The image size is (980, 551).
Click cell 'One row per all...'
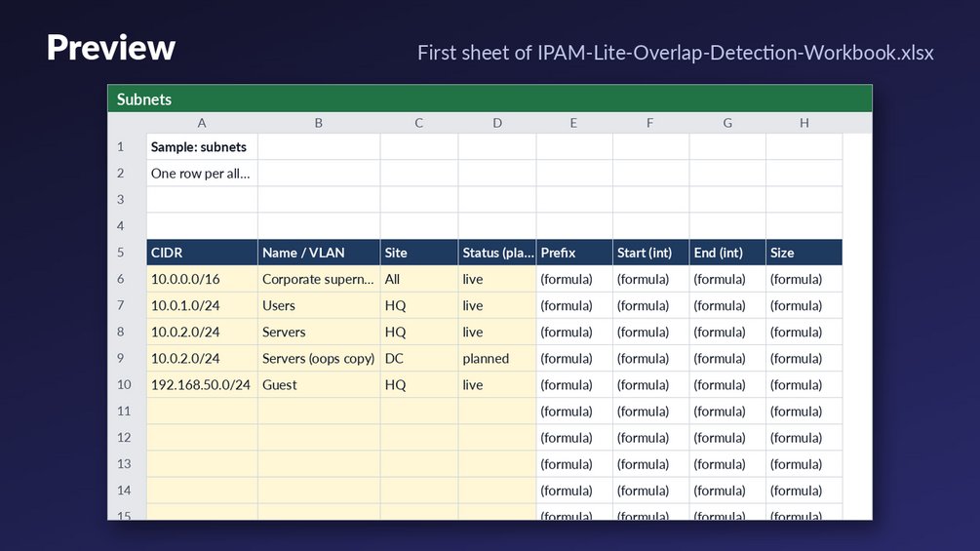202,173
